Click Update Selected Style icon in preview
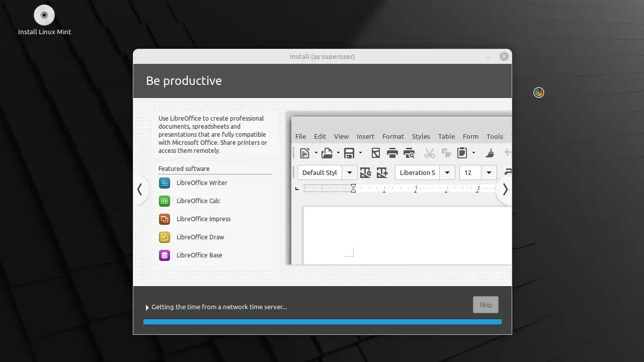This screenshot has height=362, width=644. click(366, 172)
